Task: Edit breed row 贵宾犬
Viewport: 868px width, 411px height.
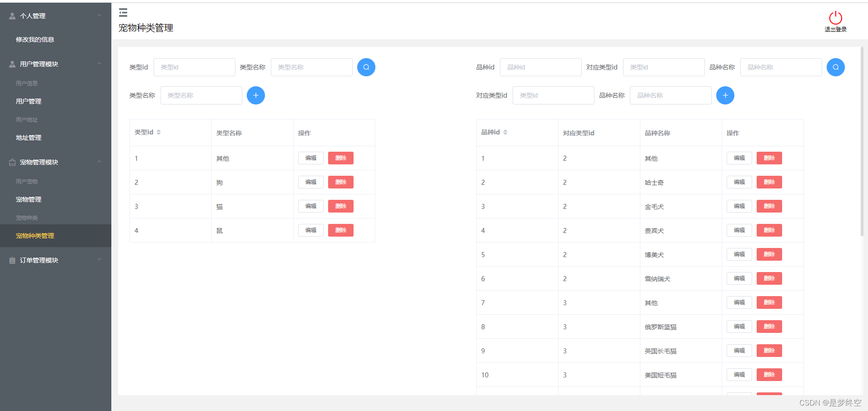Action: (x=739, y=230)
